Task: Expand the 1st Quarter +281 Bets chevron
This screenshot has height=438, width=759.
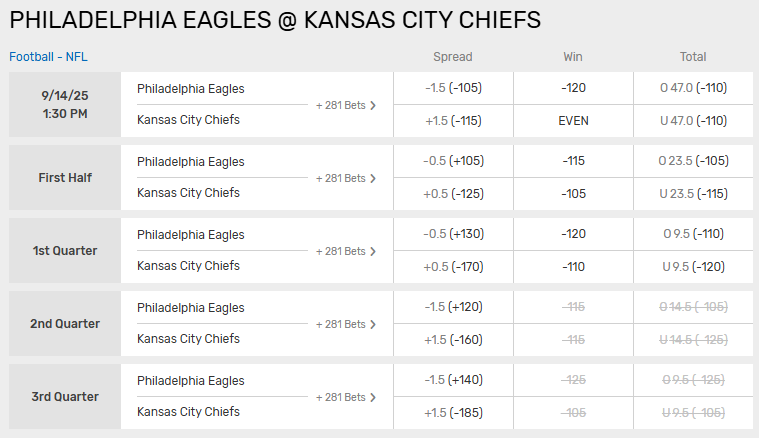Action: [x=373, y=251]
